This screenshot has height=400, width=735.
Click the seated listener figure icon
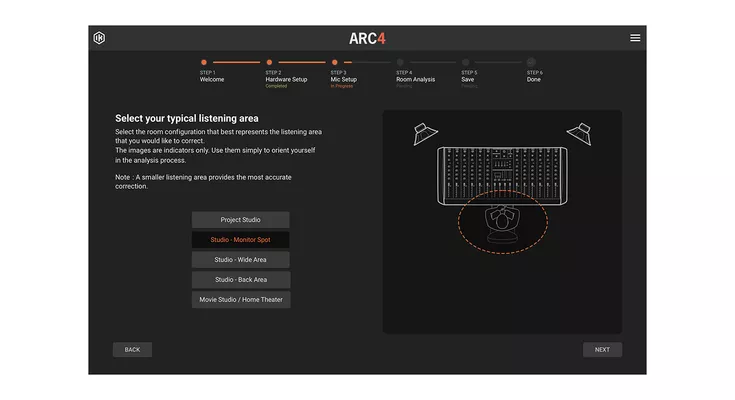pos(502,222)
